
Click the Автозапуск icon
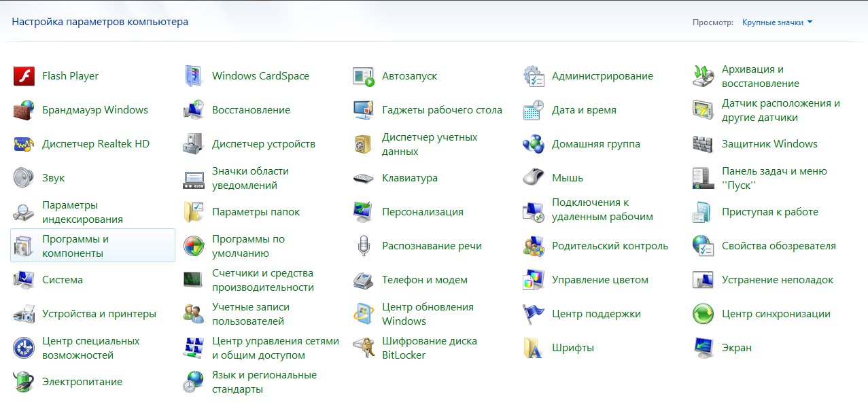point(364,76)
